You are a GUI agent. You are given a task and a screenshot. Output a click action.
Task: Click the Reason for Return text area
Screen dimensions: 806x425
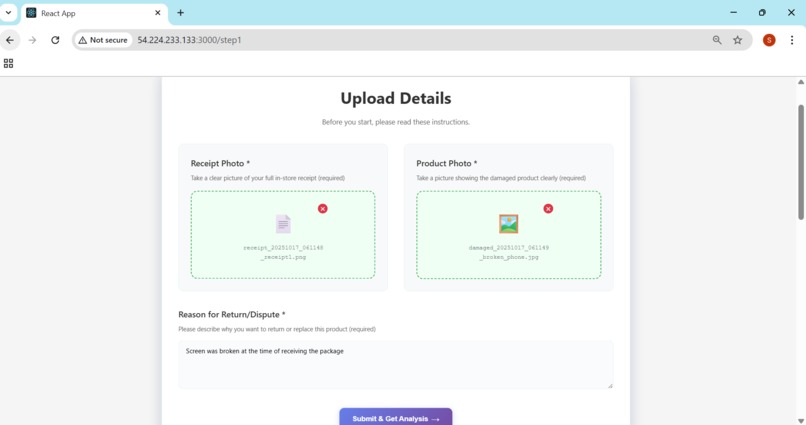click(x=396, y=364)
